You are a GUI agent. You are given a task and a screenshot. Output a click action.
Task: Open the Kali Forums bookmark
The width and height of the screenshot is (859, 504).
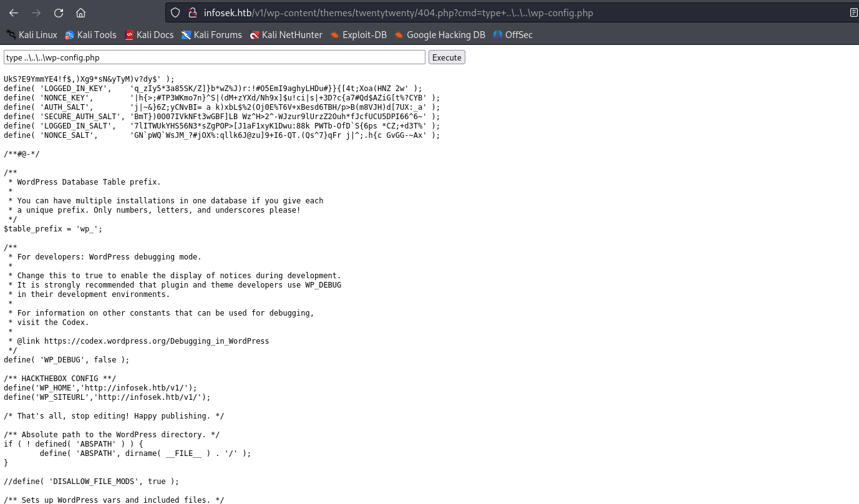[211, 35]
